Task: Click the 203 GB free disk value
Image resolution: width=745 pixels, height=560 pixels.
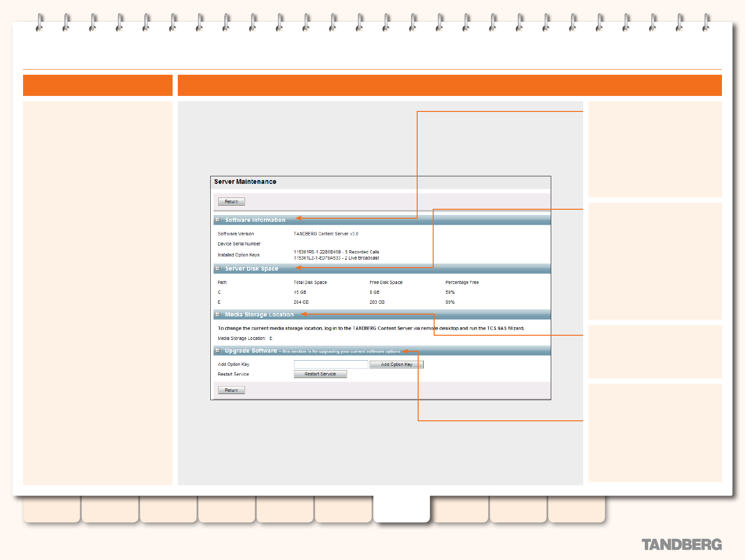Action: [377, 302]
